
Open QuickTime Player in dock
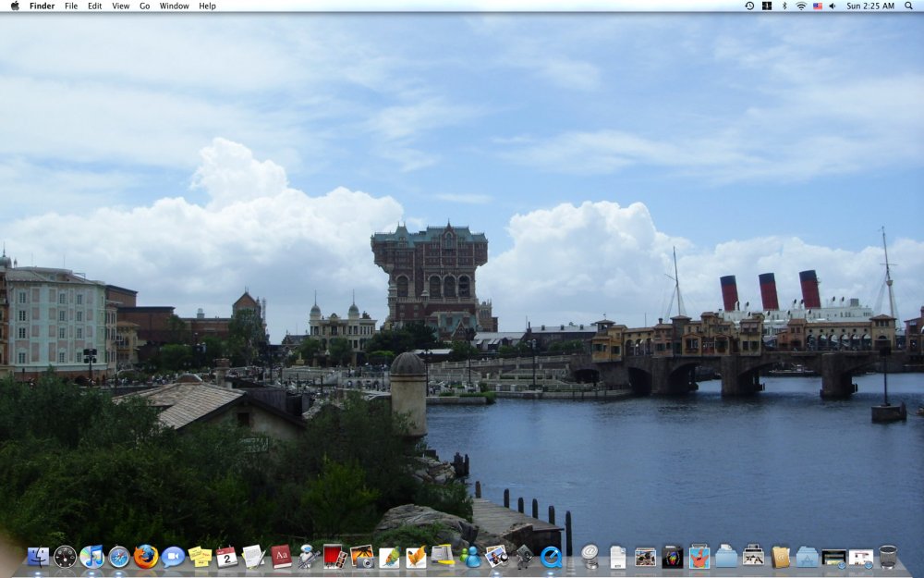tap(552, 557)
